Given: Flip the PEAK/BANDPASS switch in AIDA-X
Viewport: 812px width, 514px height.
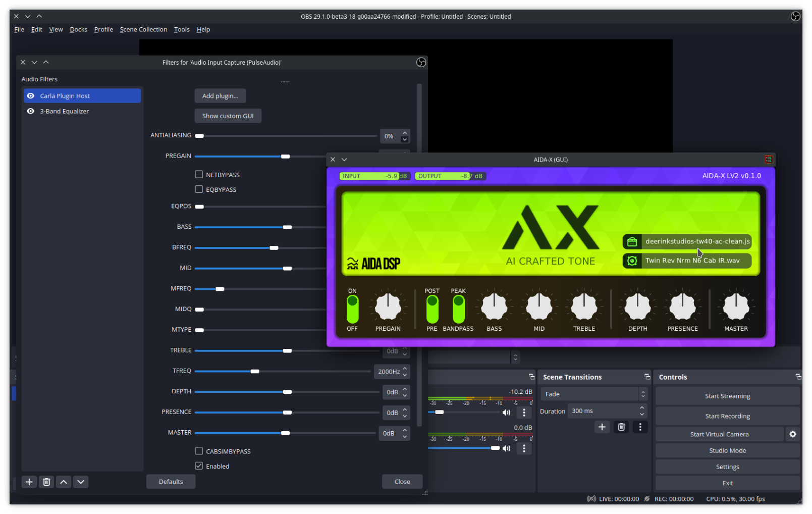Looking at the screenshot, I should 458,310.
